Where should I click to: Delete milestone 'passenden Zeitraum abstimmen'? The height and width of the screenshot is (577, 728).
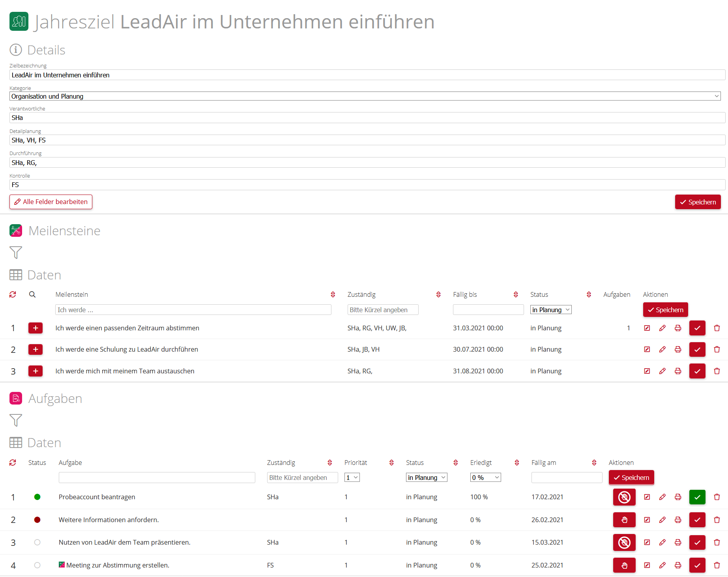click(x=717, y=328)
